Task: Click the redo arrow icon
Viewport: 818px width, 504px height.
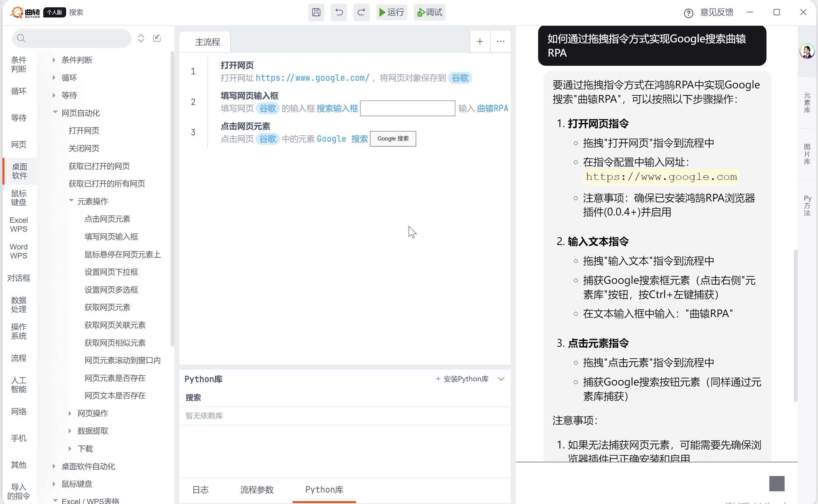Action: tap(361, 12)
